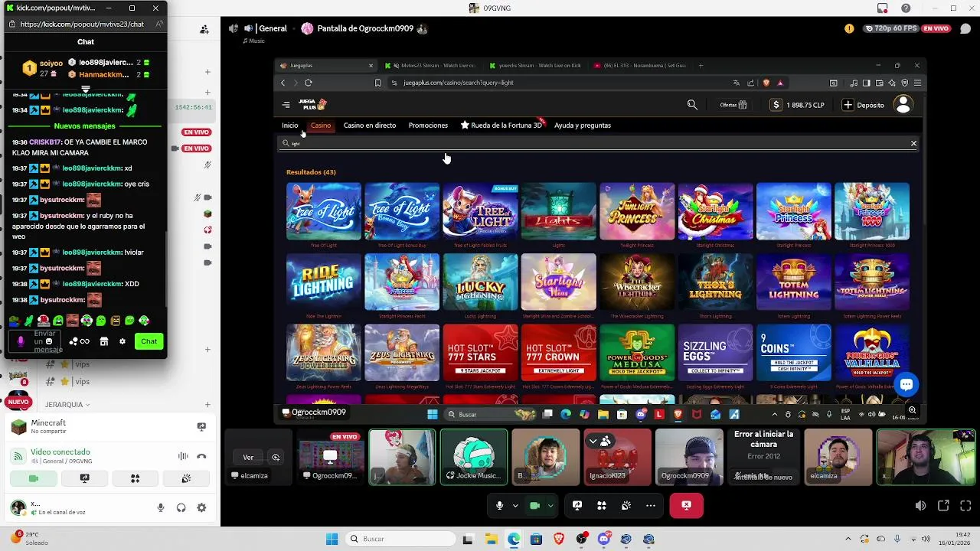Click the General voice channel header
Screen dimensions: 980x551
tap(264, 28)
